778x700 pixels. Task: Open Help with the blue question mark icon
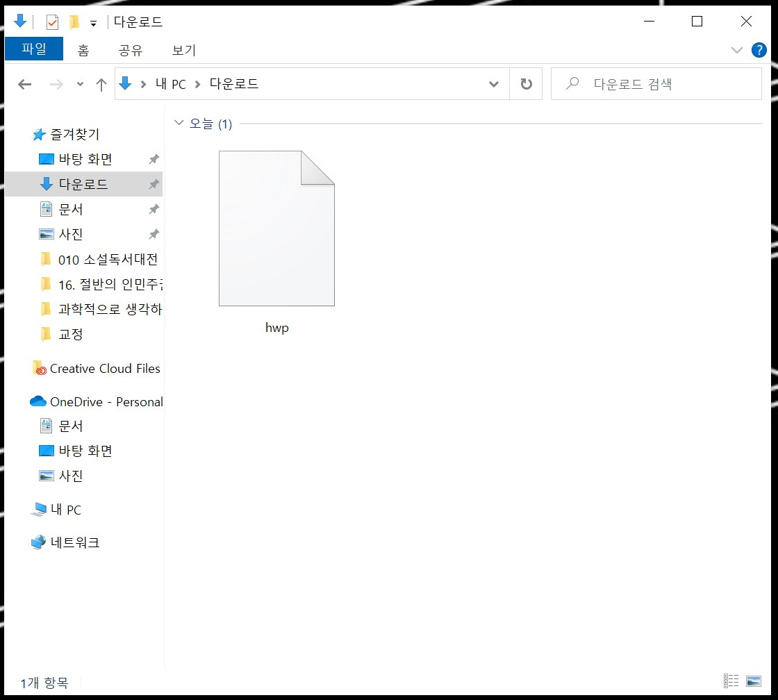point(759,49)
